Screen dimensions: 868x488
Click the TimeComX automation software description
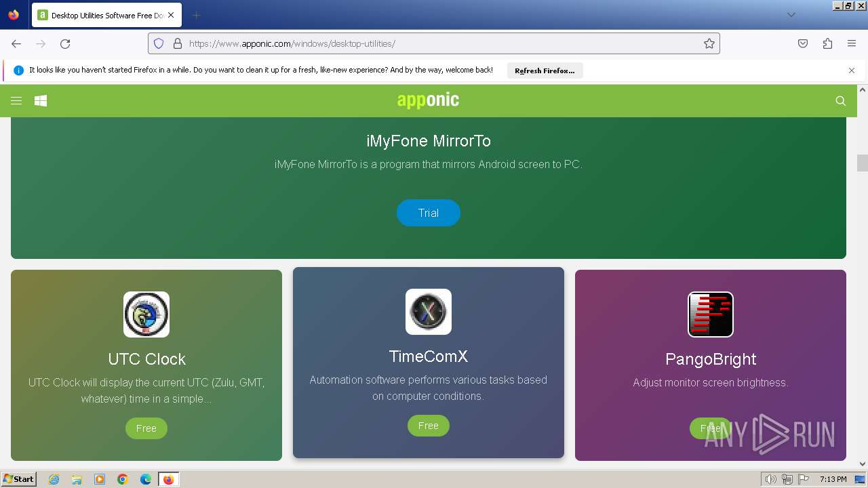(x=429, y=388)
